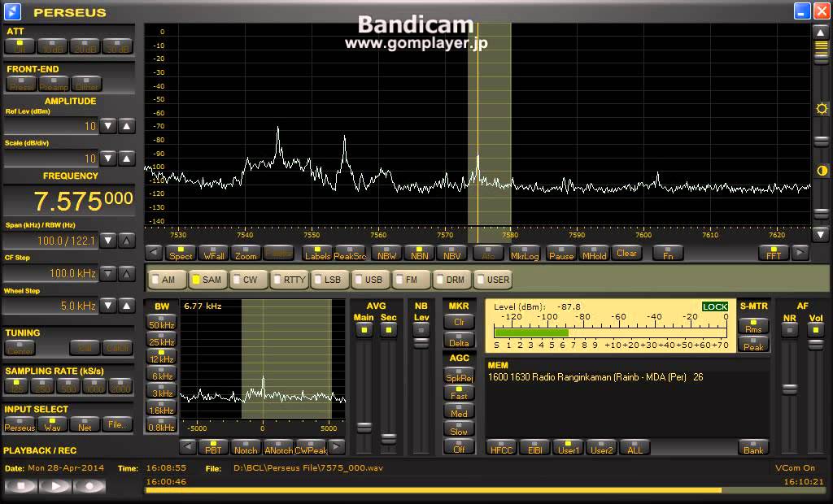This screenshot has width=833, height=504.
Task: Toggle the NBN noise blanker
Action: pos(419,253)
